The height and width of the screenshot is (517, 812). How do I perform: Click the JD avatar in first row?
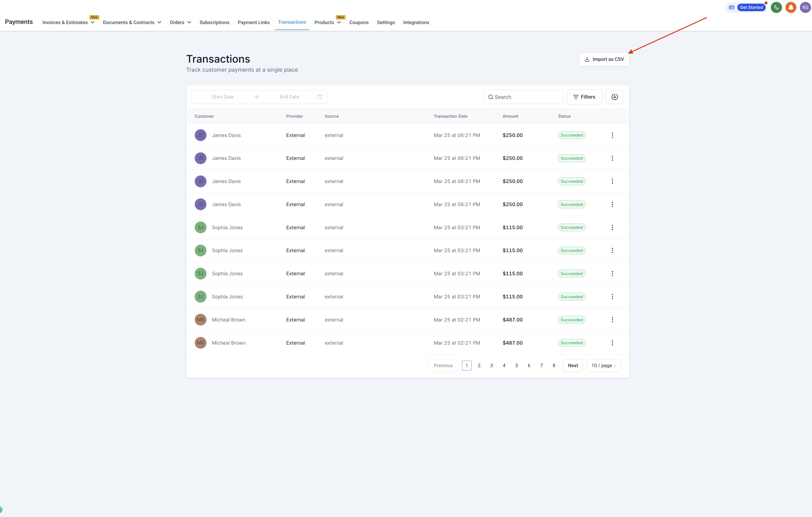pyautogui.click(x=200, y=135)
